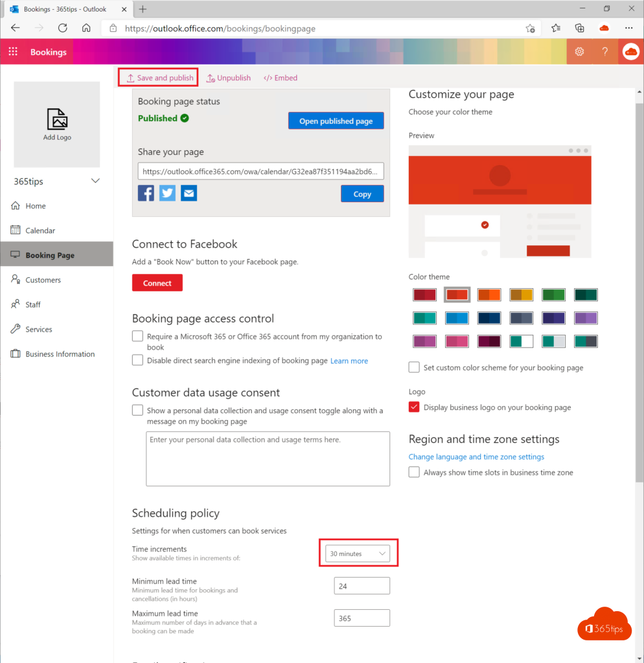Open the Time increments dropdown

click(358, 554)
